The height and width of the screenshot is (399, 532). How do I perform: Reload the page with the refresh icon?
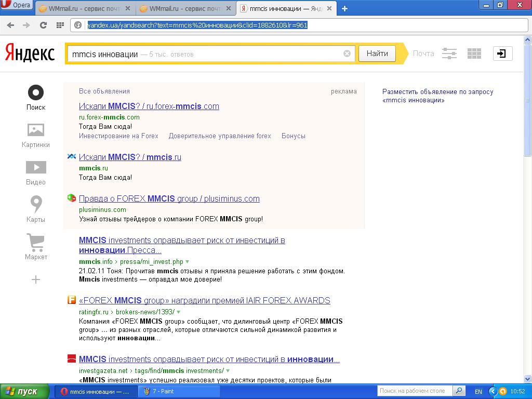43,25
